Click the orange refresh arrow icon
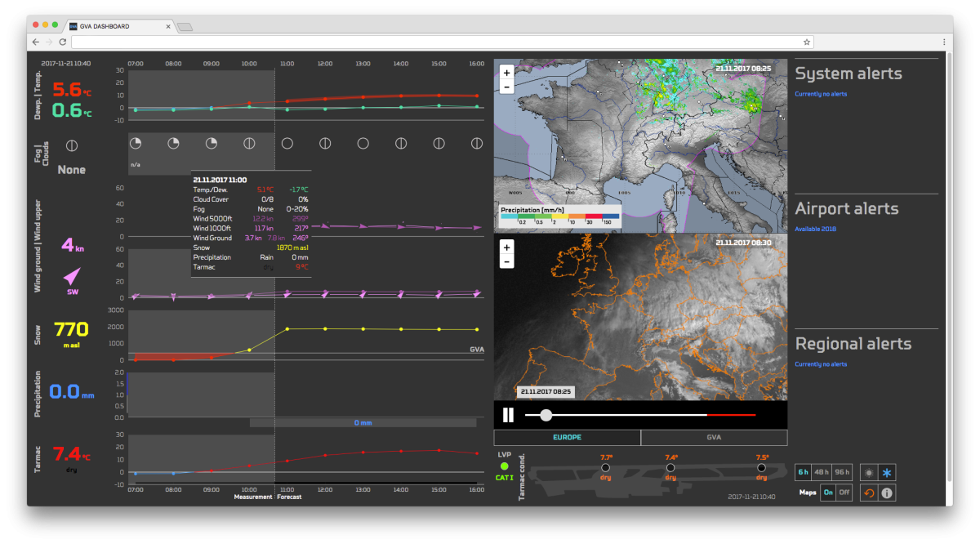 (x=869, y=493)
